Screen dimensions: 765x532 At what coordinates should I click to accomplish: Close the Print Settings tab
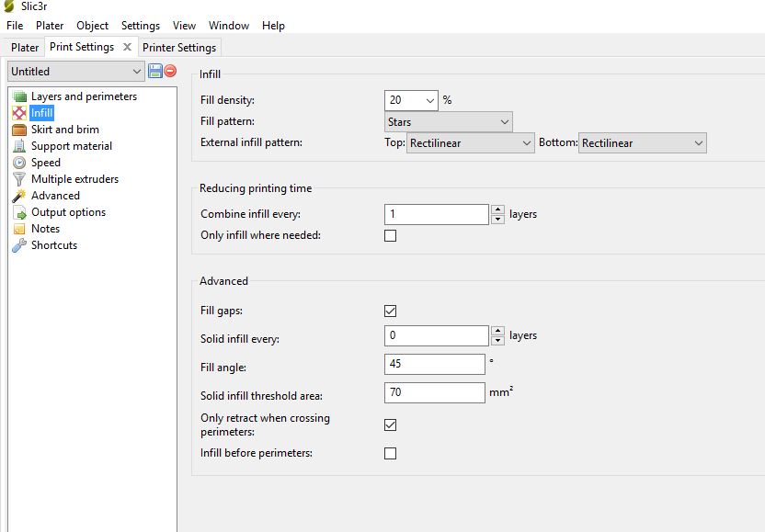tap(128, 47)
